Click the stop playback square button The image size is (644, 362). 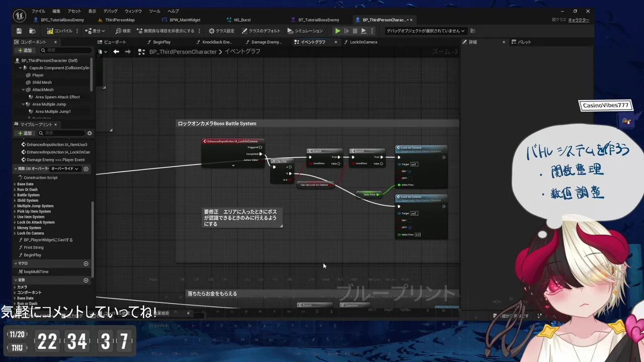pyautogui.click(x=355, y=31)
